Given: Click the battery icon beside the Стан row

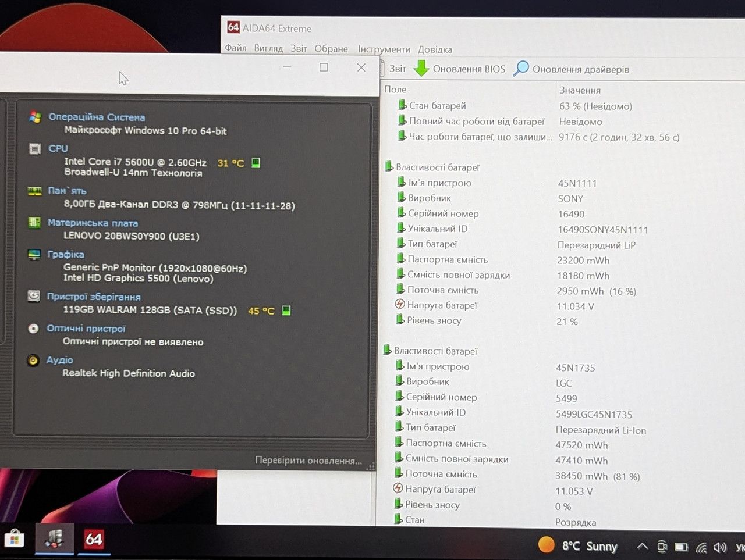Looking at the screenshot, I should click(398, 519).
